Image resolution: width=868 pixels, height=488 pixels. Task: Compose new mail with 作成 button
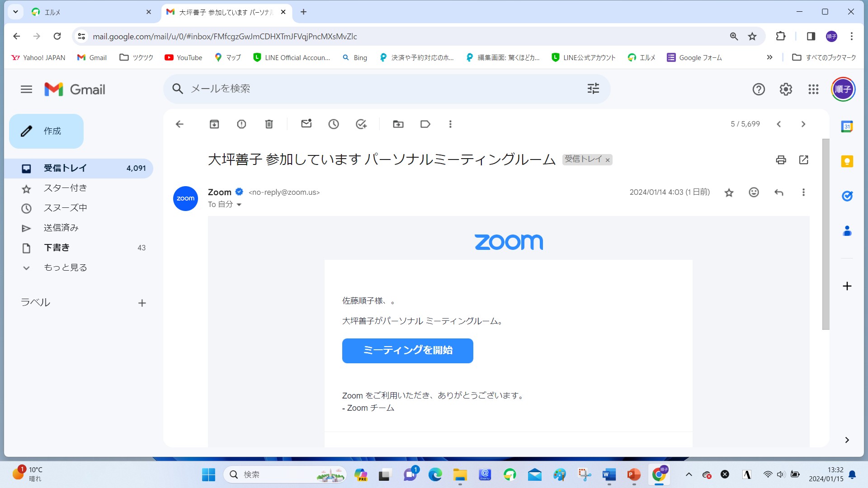tap(46, 131)
